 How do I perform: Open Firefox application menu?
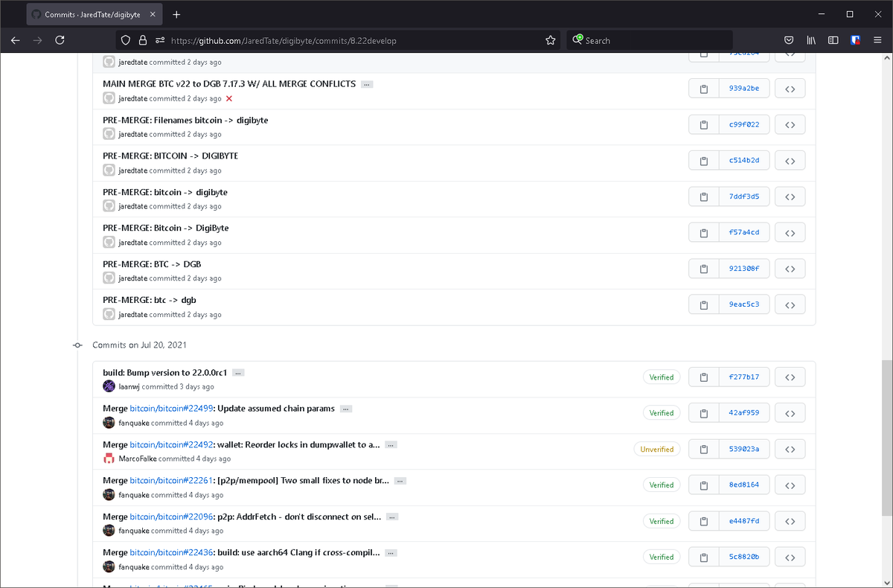coord(877,40)
